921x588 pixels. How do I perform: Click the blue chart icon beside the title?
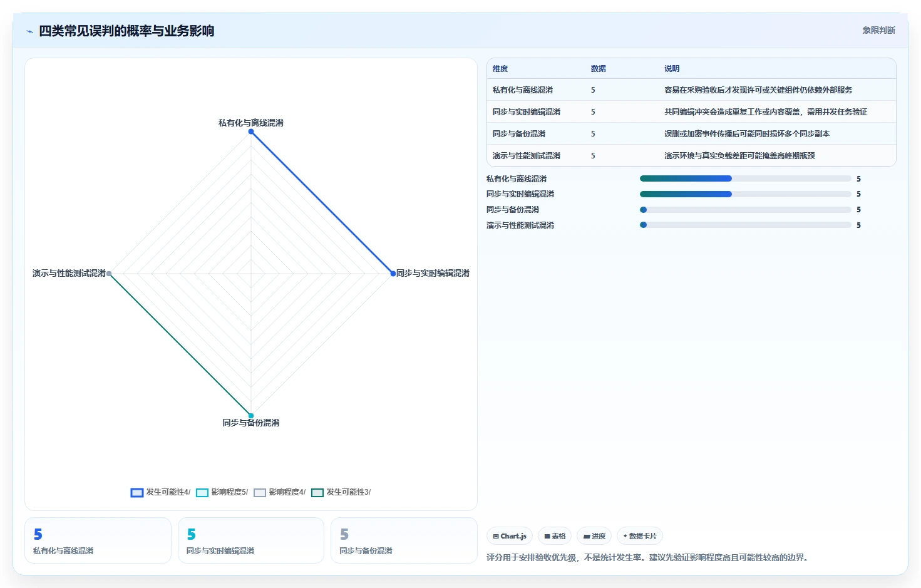click(x=29, y=31)
